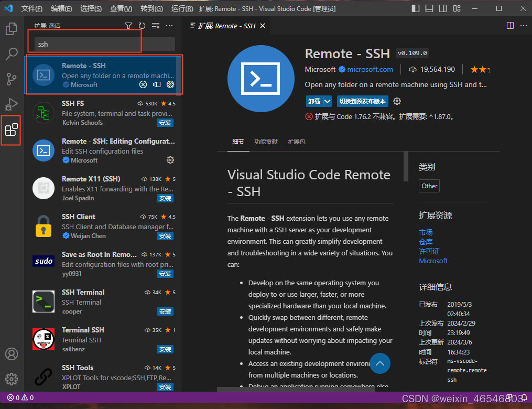Click the uninstall (卸载) button

[314, 101]
